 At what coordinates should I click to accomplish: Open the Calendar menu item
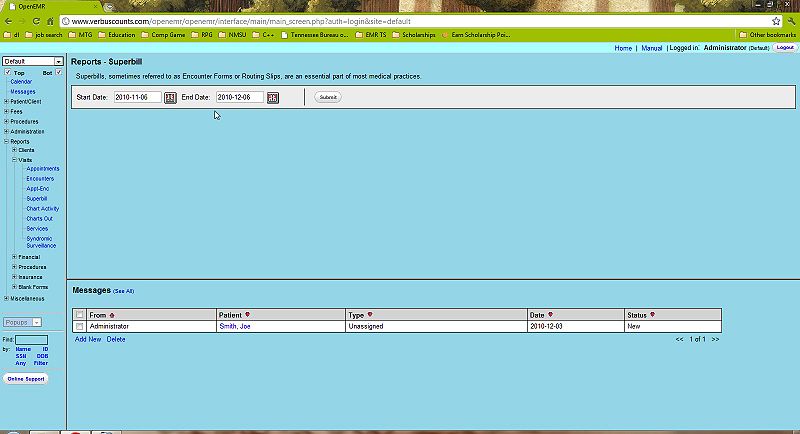coord(21,82)
